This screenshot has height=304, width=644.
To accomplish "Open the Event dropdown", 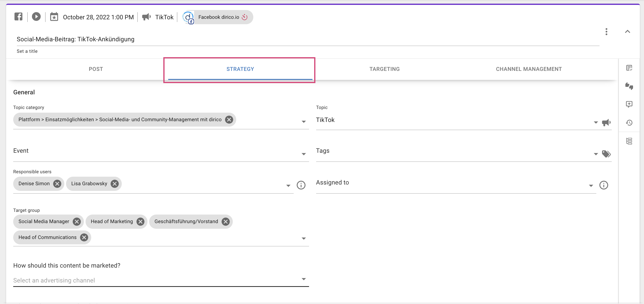I will click(x=303, y=154).
